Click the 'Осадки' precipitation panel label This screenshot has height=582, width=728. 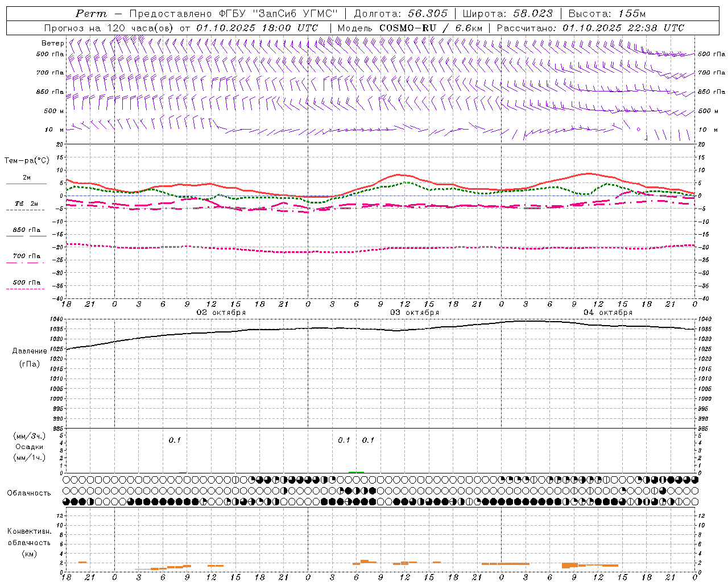tap(30, 447)
